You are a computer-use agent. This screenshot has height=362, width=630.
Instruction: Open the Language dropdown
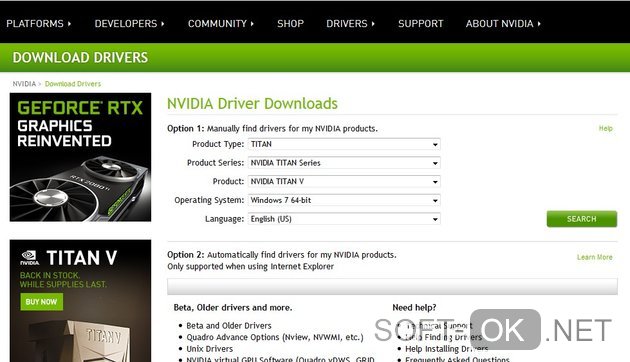344,219
